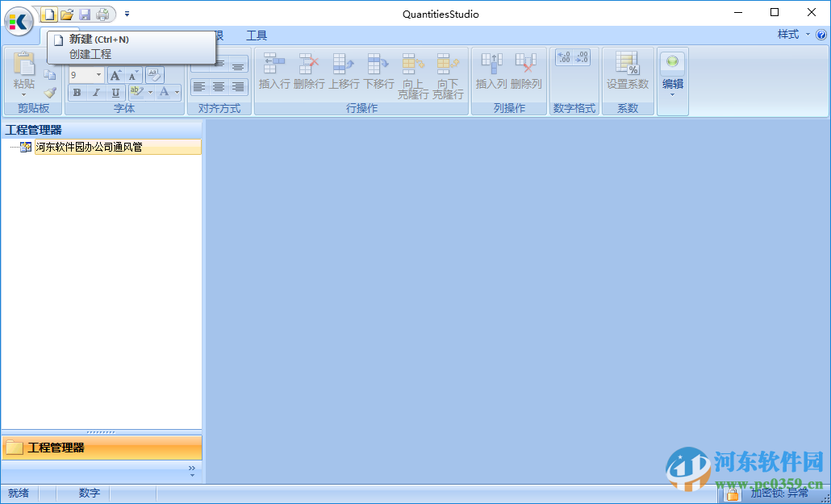Open the font size dropdown showing 9
The width and height of the screenshot is (831, 504).
click(x=99, y=75)
